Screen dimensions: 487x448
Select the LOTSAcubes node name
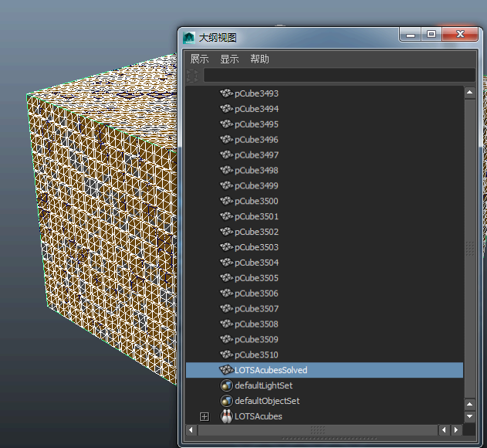tap(259, 416)
